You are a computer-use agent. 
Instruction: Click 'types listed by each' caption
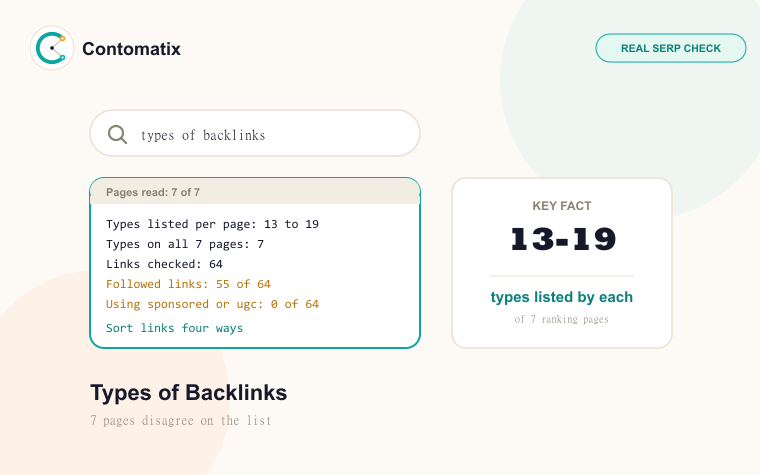(x=562, y=297)
